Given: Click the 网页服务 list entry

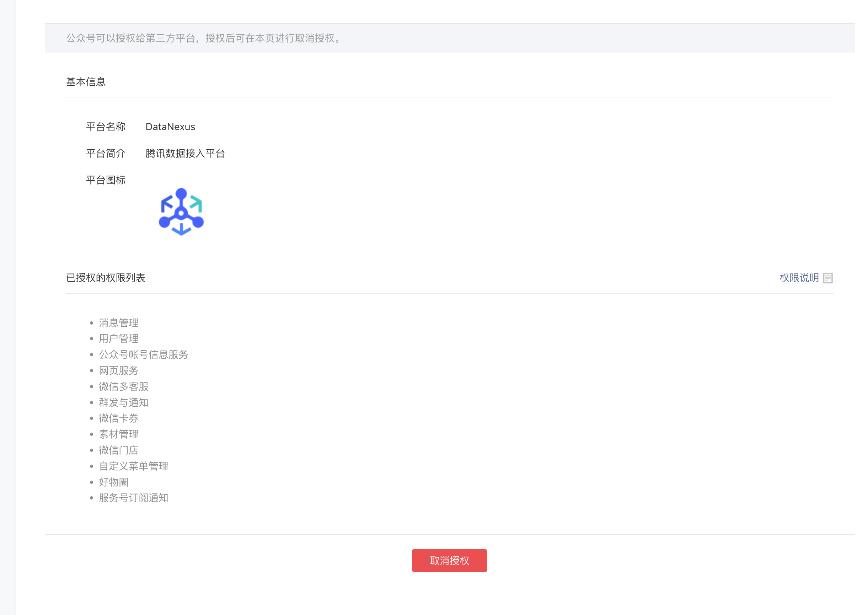Looking at the screenshot, I should 118,370.
